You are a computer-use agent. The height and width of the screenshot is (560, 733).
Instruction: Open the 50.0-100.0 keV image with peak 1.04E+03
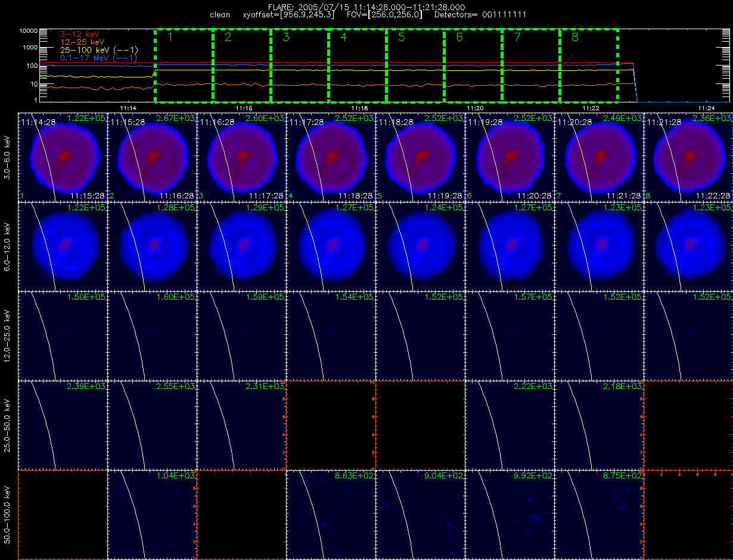click(152, 514)
